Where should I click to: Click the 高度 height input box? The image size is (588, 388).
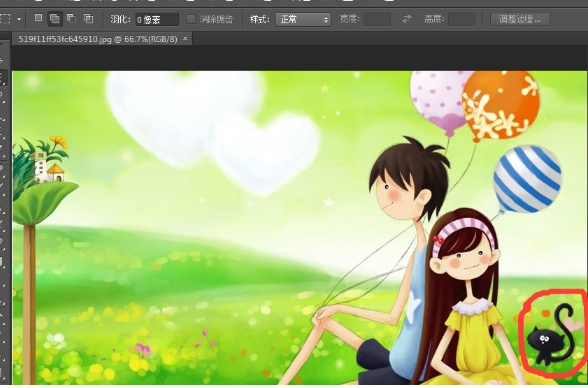coord(462,19)
